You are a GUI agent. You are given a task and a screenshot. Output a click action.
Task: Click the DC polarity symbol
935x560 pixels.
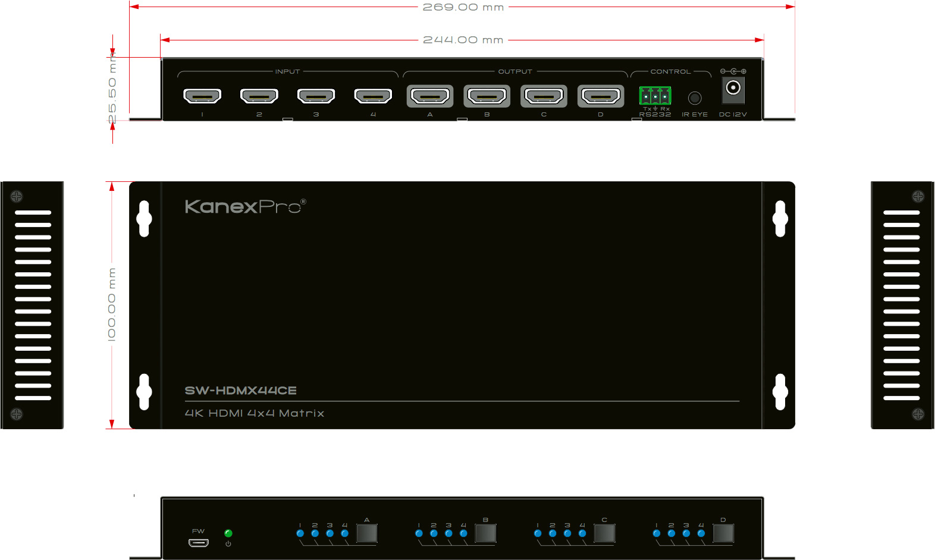tap(733, 71)
